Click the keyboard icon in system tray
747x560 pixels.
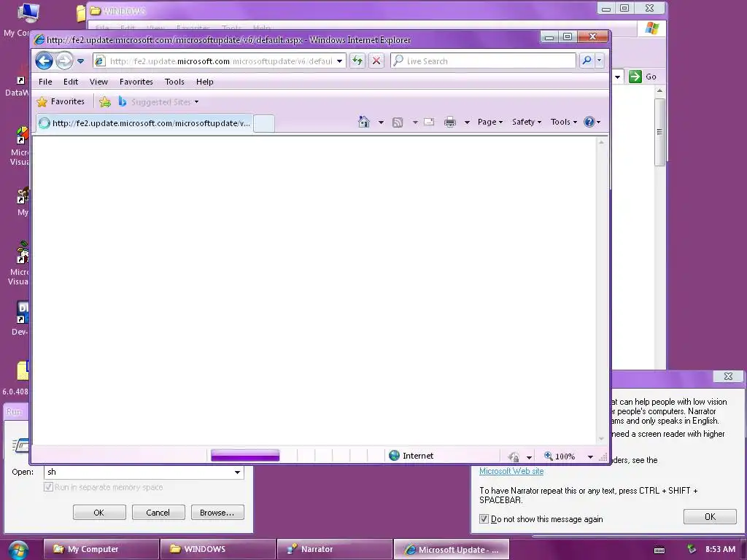point(659,550)
